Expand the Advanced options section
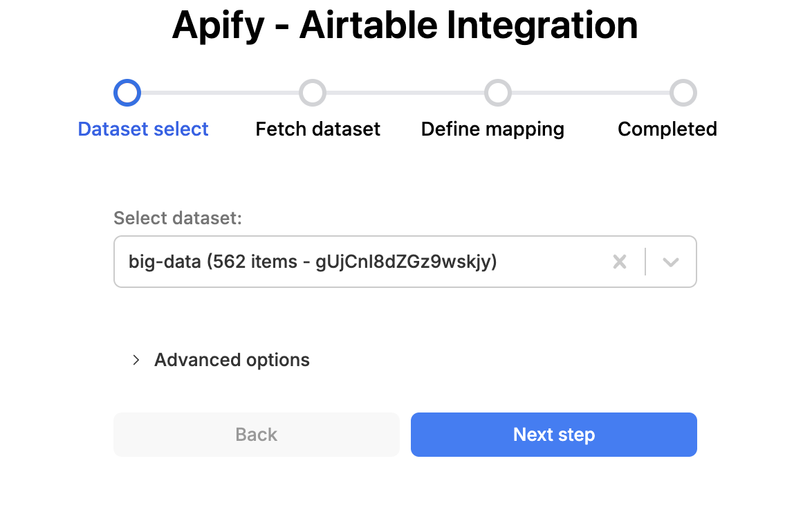This screenshot has height=508, width=812. click(232, 360)
